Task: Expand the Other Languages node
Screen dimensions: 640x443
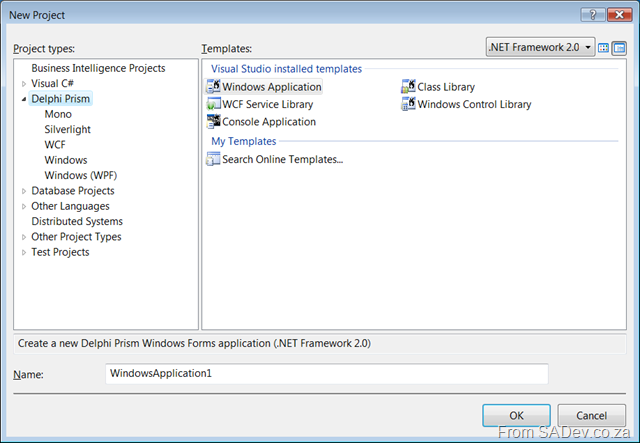Action: (24, 206)
